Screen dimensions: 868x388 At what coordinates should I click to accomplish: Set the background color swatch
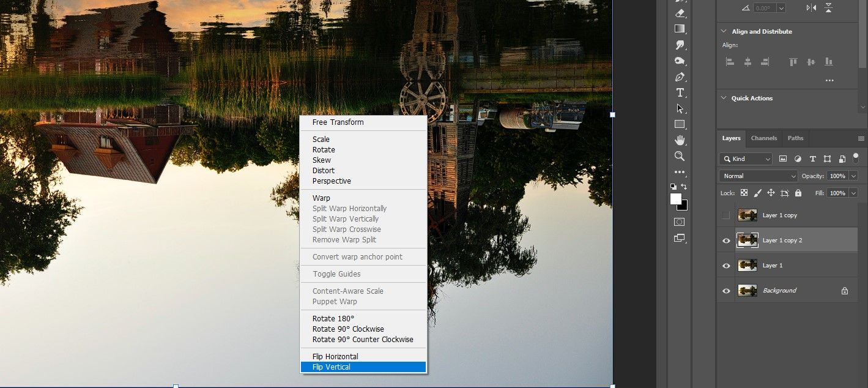click(684, 206)
